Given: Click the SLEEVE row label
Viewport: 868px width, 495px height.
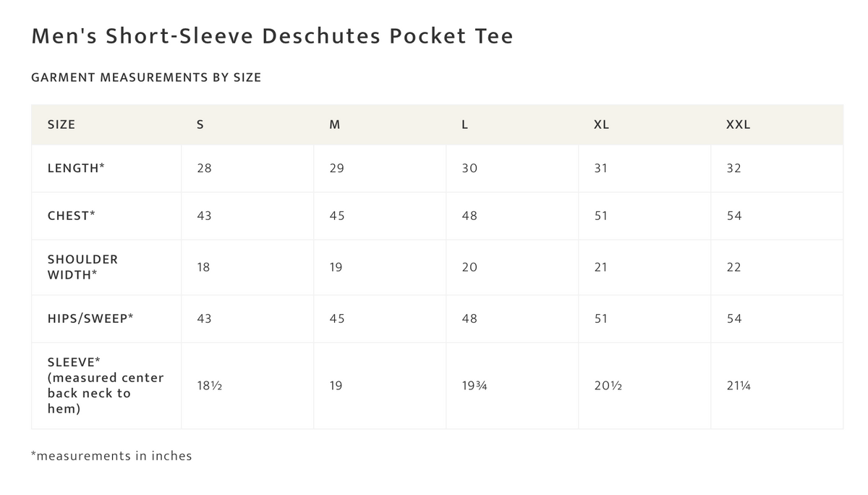Looking at the screenshot, I should click(106, 386).
